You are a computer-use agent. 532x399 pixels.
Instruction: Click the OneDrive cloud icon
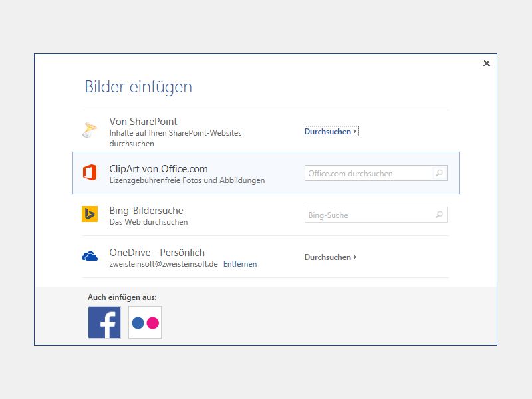coord(90,256)
